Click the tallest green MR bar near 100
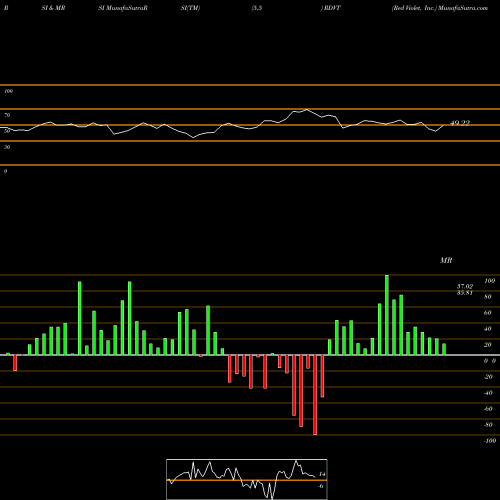This screenshot has height=500, width=500. 387,315
